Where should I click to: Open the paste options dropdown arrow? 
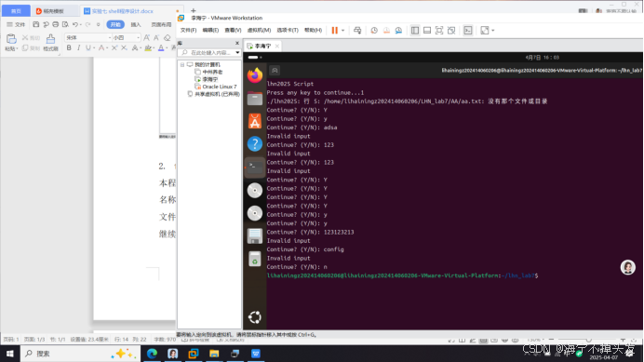(17, 49)
